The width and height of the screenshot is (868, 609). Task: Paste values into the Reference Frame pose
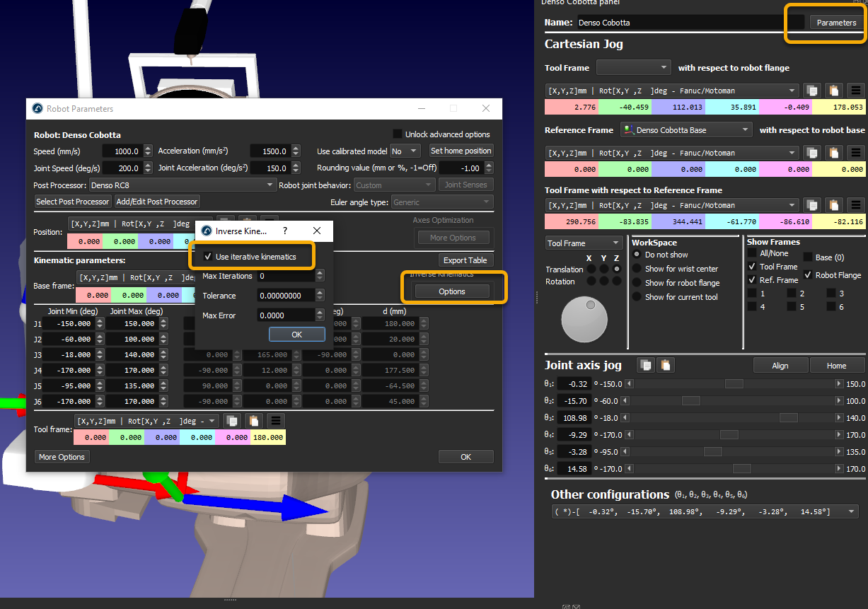(834, 153)
